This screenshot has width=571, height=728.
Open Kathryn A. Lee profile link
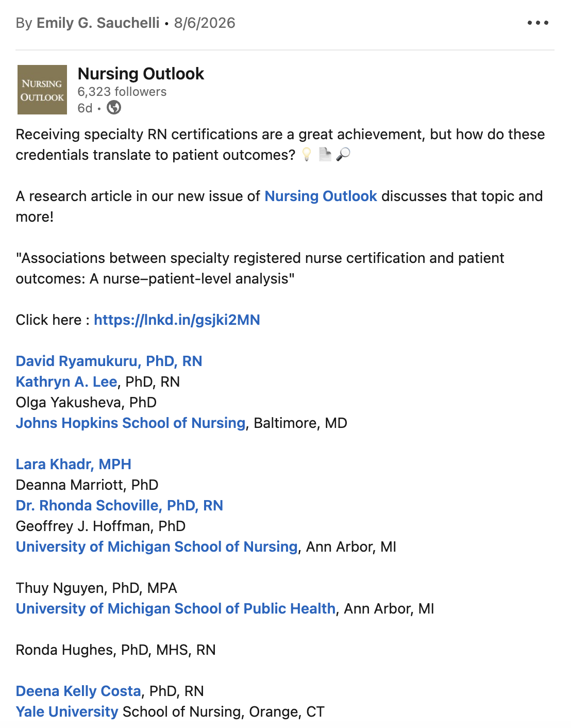point(66,382)
